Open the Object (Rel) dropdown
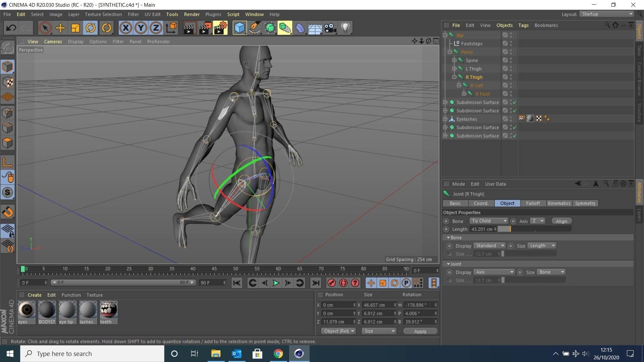This screenshot has height=362, width=644. 339,331
